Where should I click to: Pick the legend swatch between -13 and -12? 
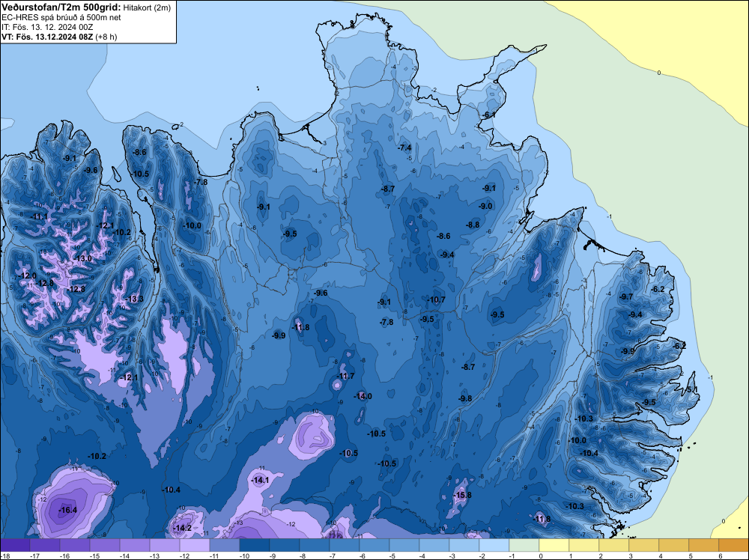(164, 545)
